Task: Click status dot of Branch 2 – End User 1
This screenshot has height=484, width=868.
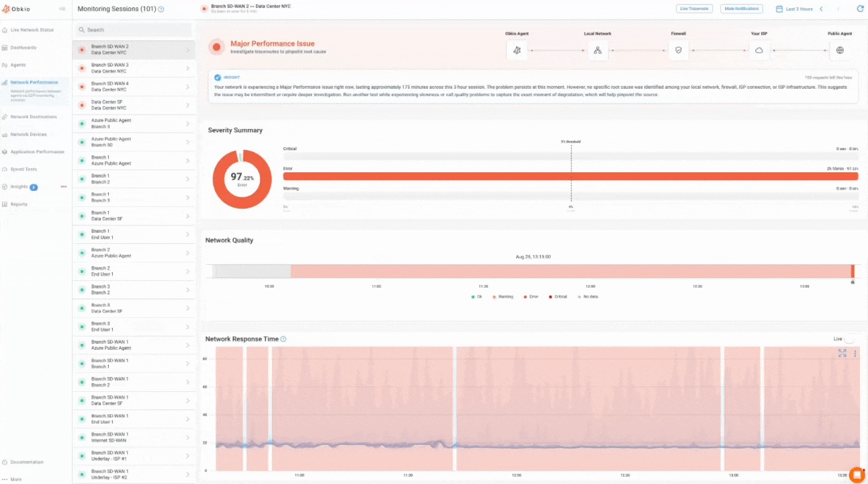Action: coord(82,272)
